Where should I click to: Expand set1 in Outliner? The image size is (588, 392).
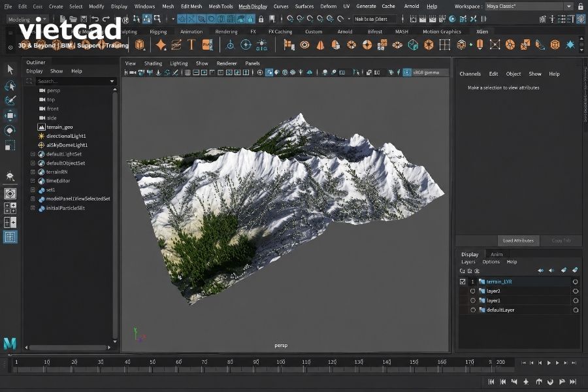pyautogui.click(x=33, y=190)
